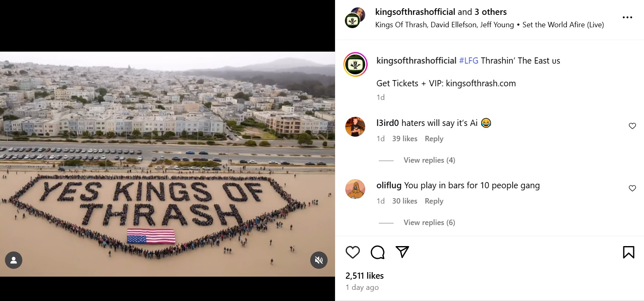Open the three-dot more options menu

(x=627, y=17)
